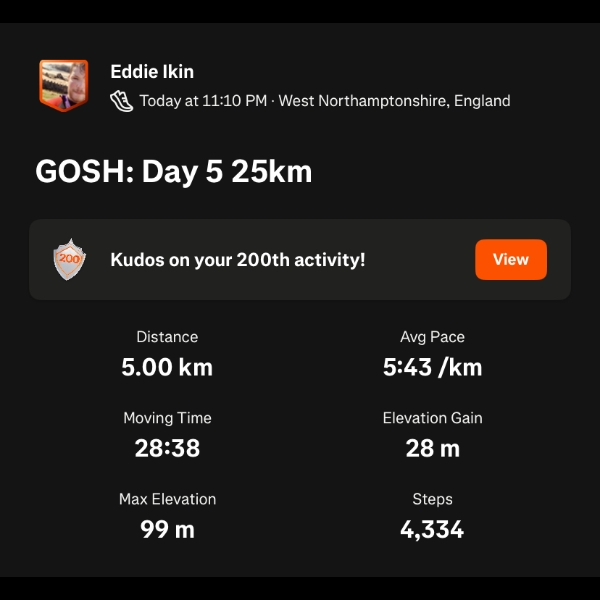The width and height of the screenshot is (600, 600).
Task: Tap the orange View button
Action: (x=511, y=259)
